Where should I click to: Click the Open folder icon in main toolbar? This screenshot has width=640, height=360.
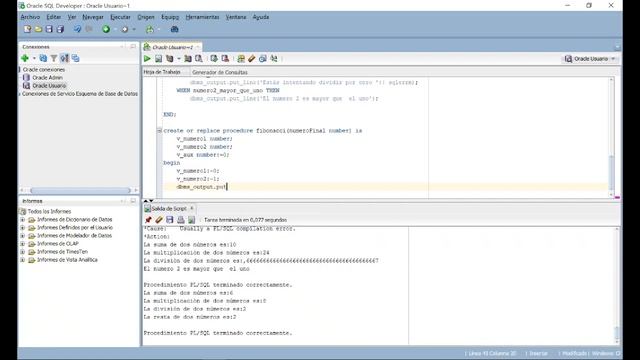[38, 29]
